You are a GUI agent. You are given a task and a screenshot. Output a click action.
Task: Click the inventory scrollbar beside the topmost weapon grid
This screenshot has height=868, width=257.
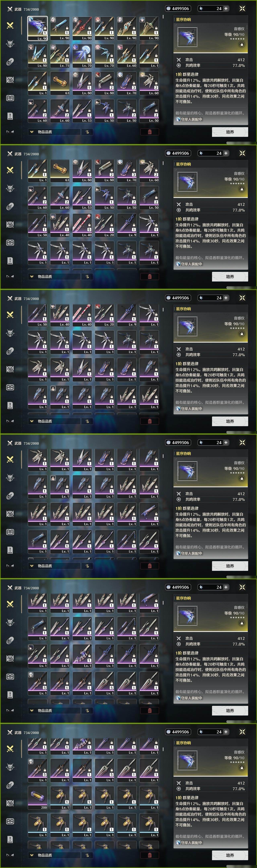click(163, 16)
